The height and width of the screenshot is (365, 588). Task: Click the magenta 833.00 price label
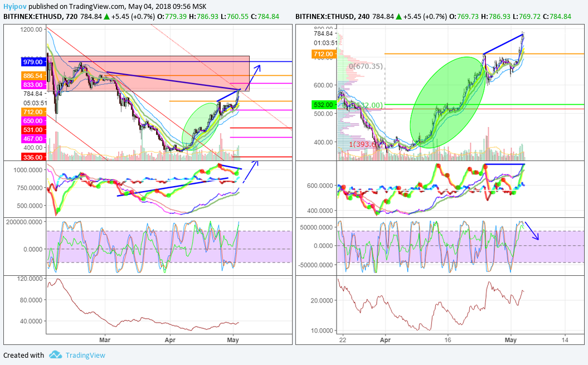(x=33, y=85)
